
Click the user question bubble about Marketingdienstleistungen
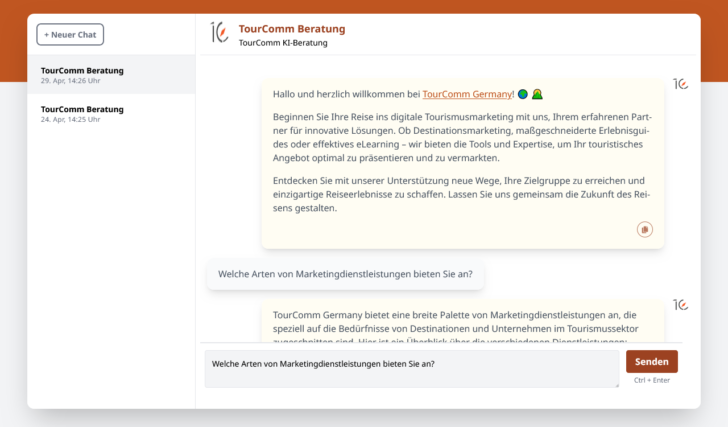coord(345,274)
